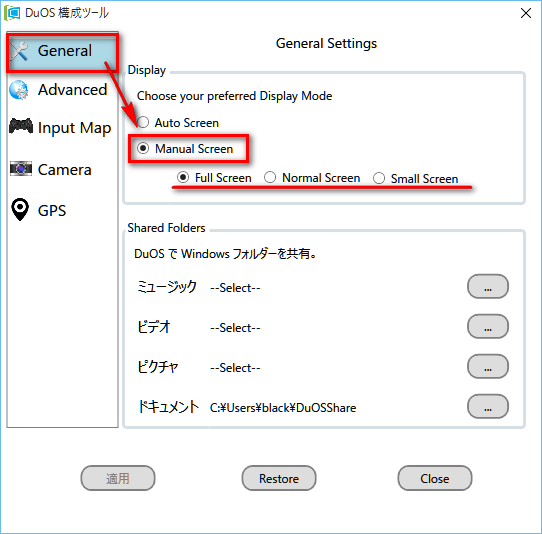Click the Input Map gamepad icon

tap(21, 126)
